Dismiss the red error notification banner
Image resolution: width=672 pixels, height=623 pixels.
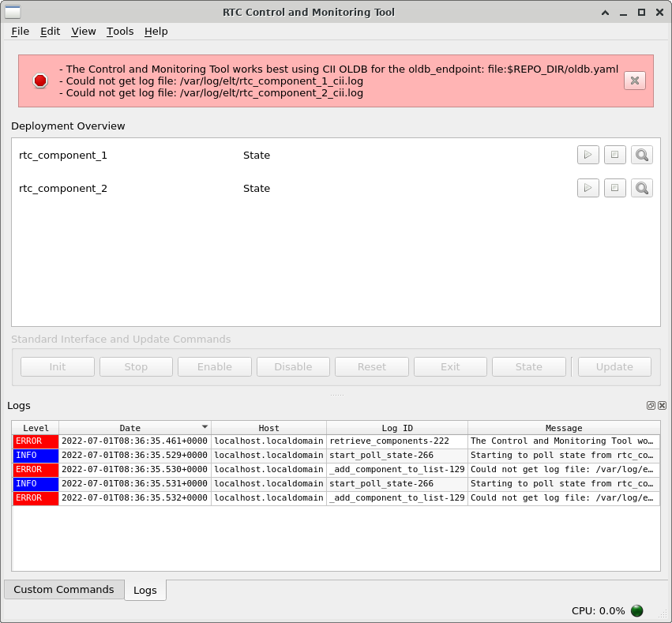[x=634, y=81]
